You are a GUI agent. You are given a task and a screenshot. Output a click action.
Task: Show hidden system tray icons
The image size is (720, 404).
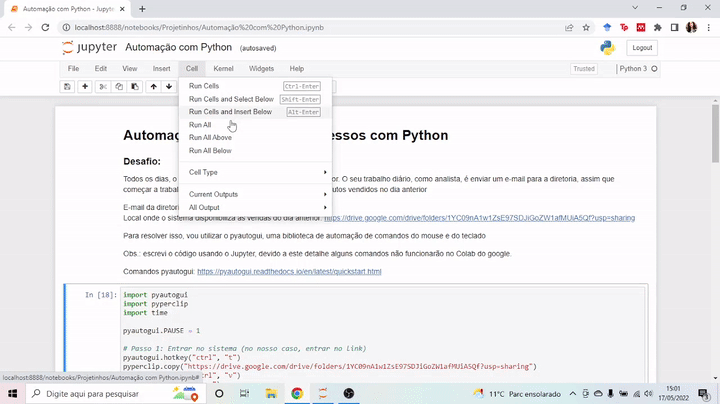(573, 394)
